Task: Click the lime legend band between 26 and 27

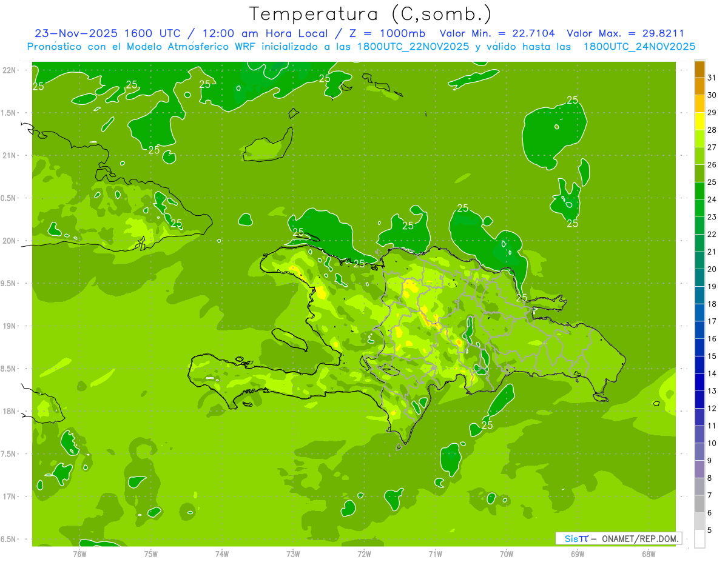Action: click(x=699, y=156)
